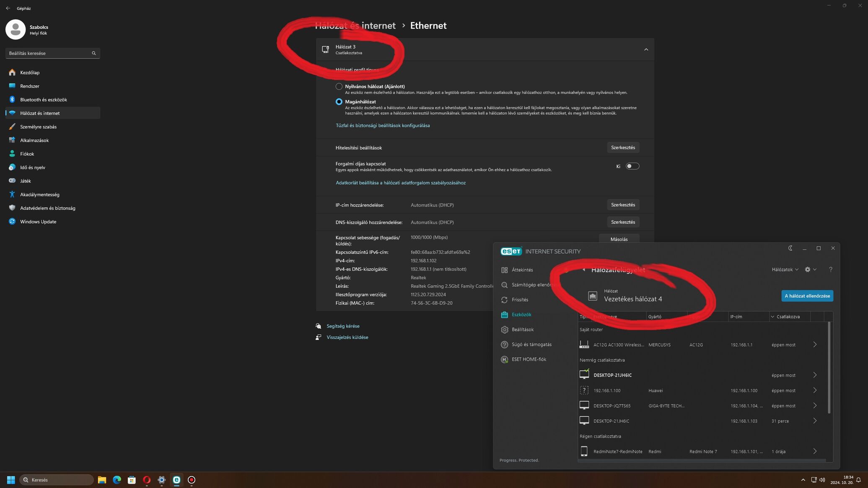Click the ESET settings gear icon
Screen dimensions: 868x488
pyautogui.click(x=808, y=269)
